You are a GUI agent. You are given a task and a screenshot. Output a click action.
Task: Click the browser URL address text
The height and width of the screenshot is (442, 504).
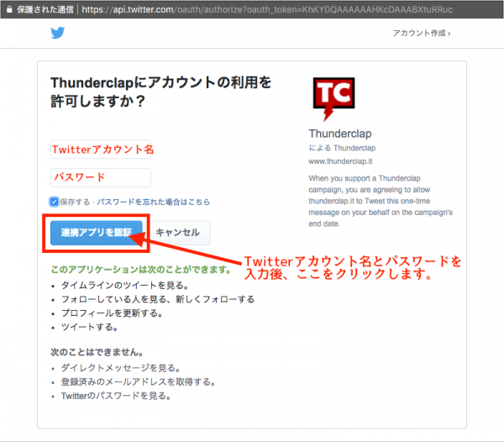pos(267,9)
